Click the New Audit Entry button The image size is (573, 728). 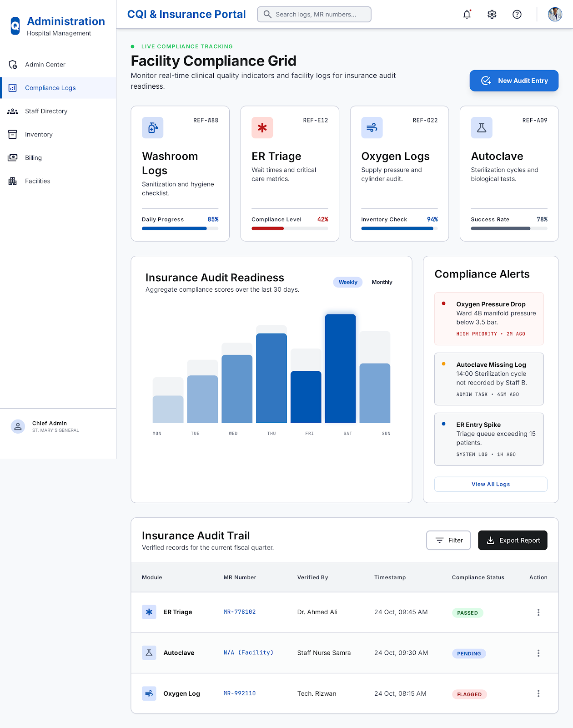pyautogui.click(x=514, y=81)
